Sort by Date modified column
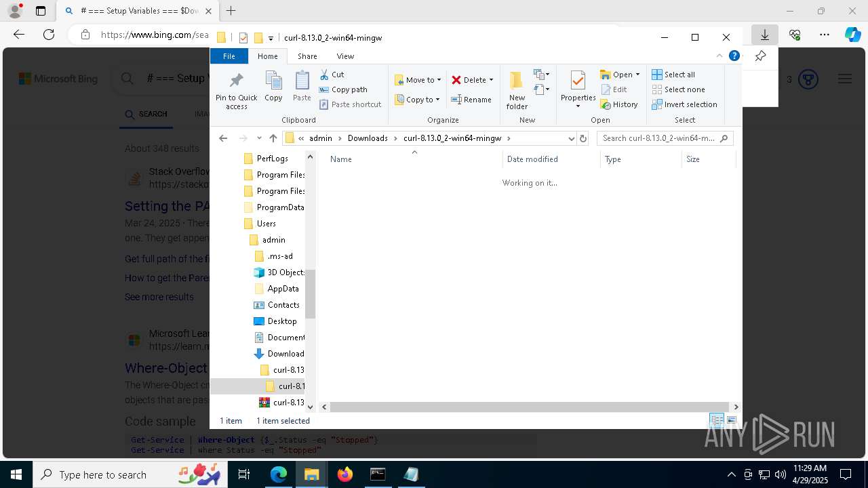Image resolution: width=868 pixels, height=488 pixels. [551, 159]
